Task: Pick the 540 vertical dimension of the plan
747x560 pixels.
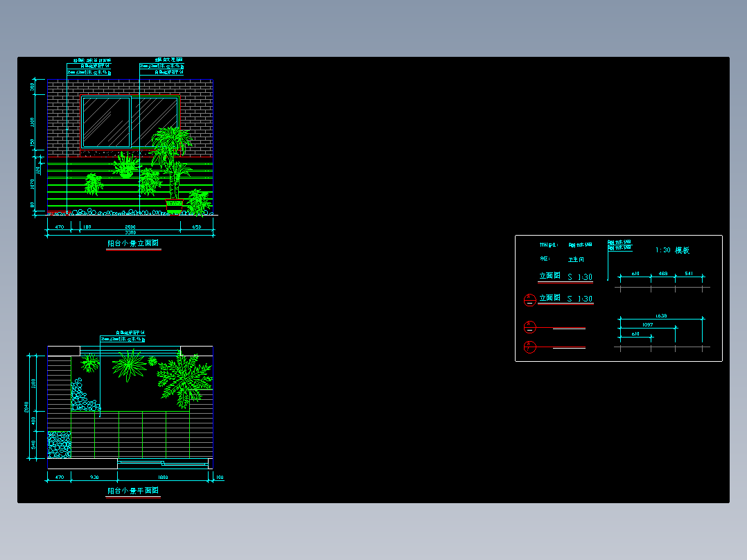Action: pos(33,445)
